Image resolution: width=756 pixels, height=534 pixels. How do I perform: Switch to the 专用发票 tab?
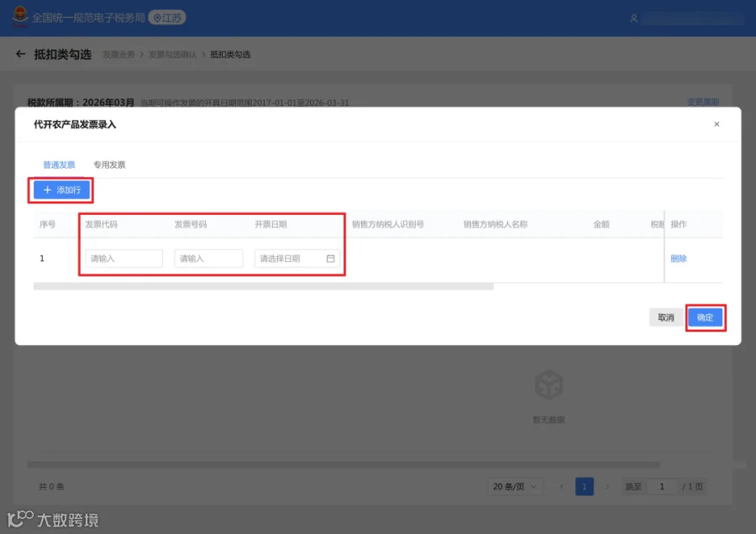(x=109, y=165)
